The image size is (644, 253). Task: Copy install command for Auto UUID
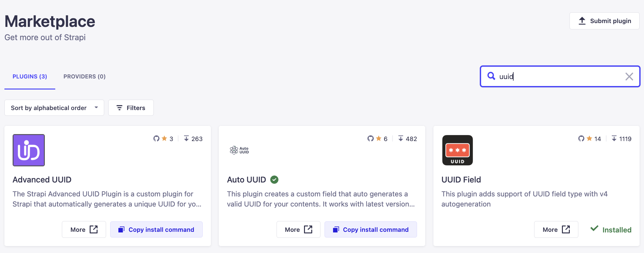[371, 230]
